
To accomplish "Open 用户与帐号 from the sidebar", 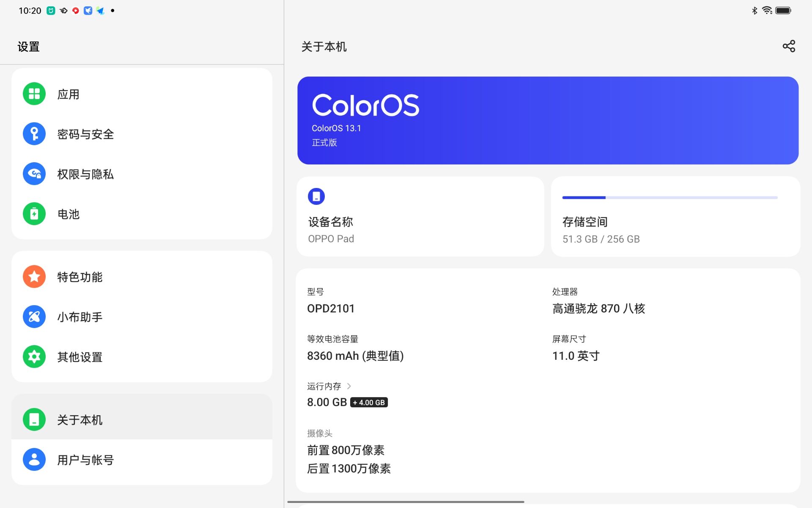I will tap(85, 459).
